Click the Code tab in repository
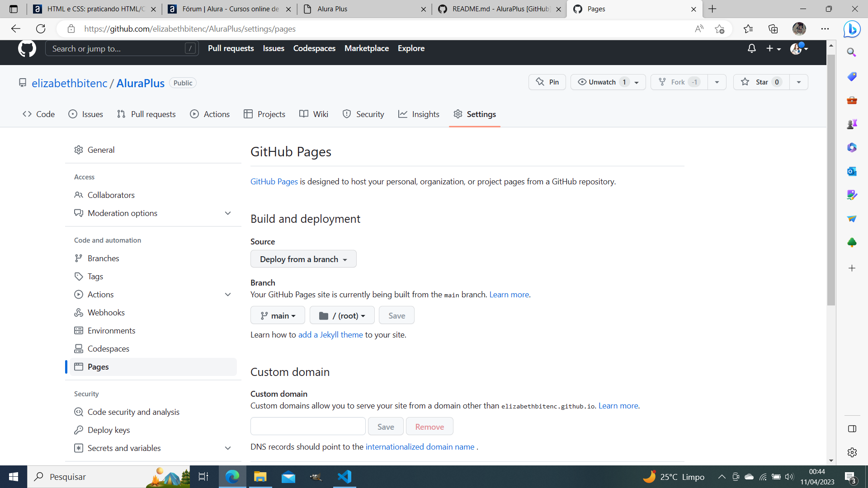868x488 pixels. click(x=39, y=114)
